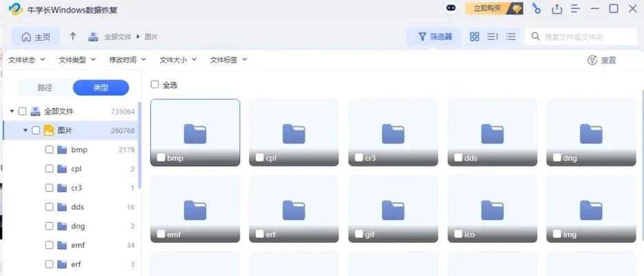Viewport: 644px width, 276px height.
Task: Tick the 图片 checkbox in tree
Action: (x=36, y=130)
